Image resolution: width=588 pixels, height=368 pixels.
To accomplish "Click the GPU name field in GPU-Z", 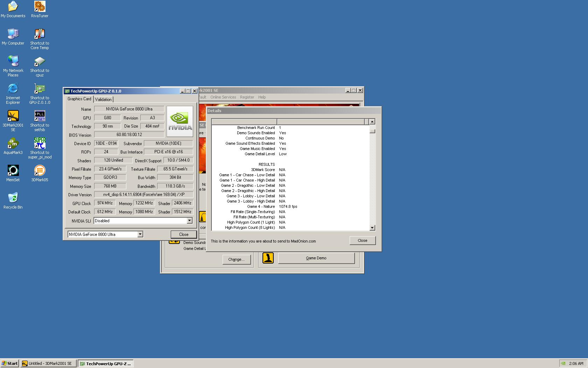I will [129, 109].
